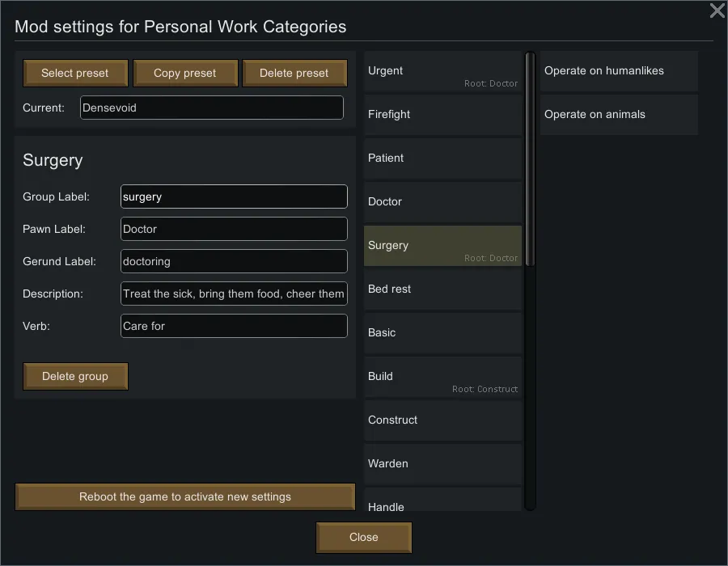This screenshot has height=566, width=728.
Task: Focus the Gerund Label input
Action: tap(234, 261)
